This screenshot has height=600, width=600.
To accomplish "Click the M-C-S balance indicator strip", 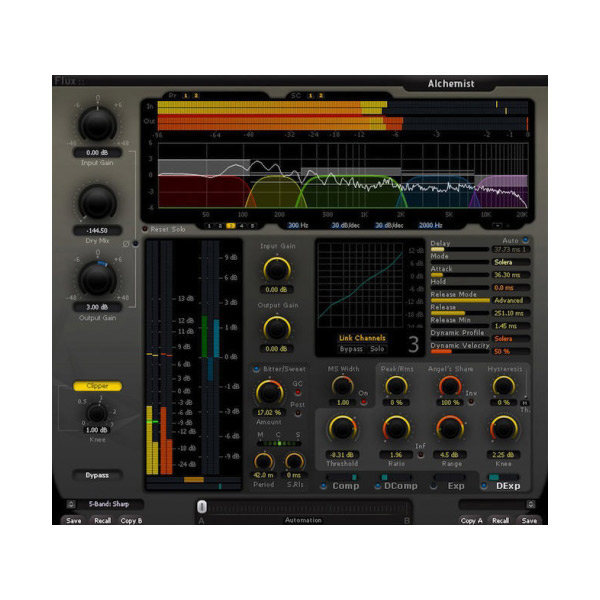I will [x=279, y=444].
